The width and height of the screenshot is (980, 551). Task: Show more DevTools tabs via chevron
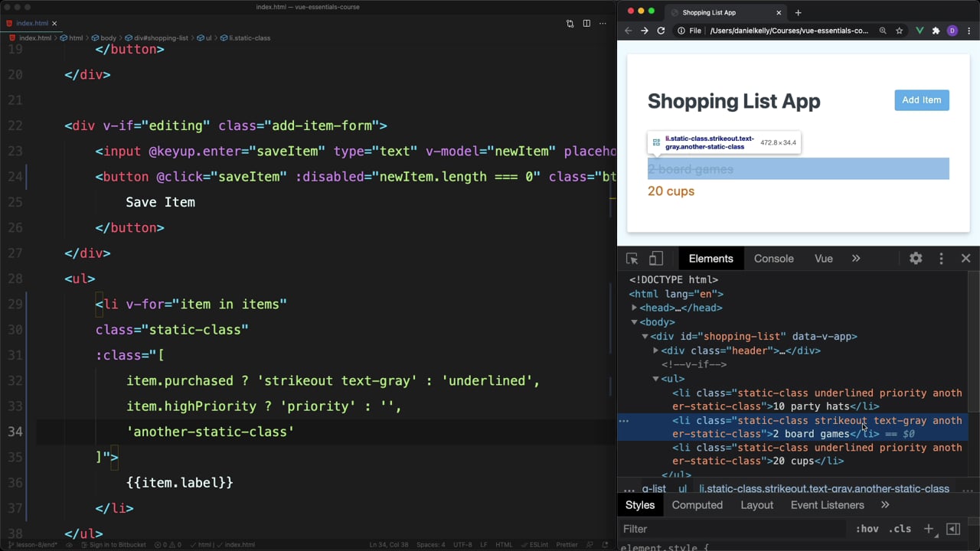pyautogui.click(x=856, y=259)
